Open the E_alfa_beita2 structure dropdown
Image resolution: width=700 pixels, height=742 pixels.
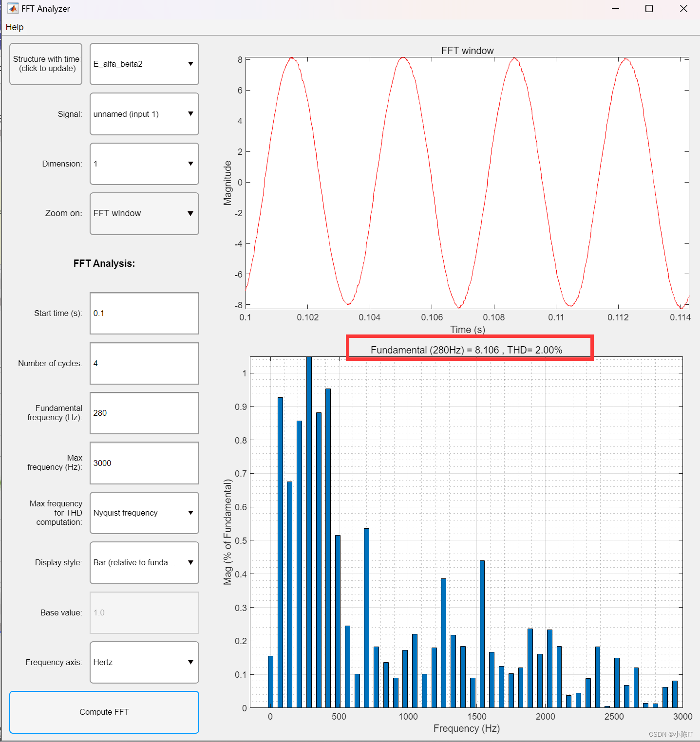pos(144,64)
